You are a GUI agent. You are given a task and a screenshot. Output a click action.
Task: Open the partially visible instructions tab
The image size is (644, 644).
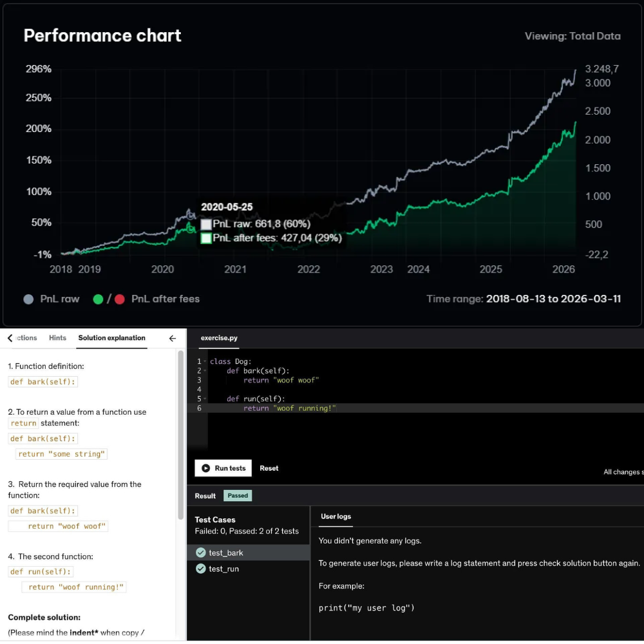[x=26, y=337]
